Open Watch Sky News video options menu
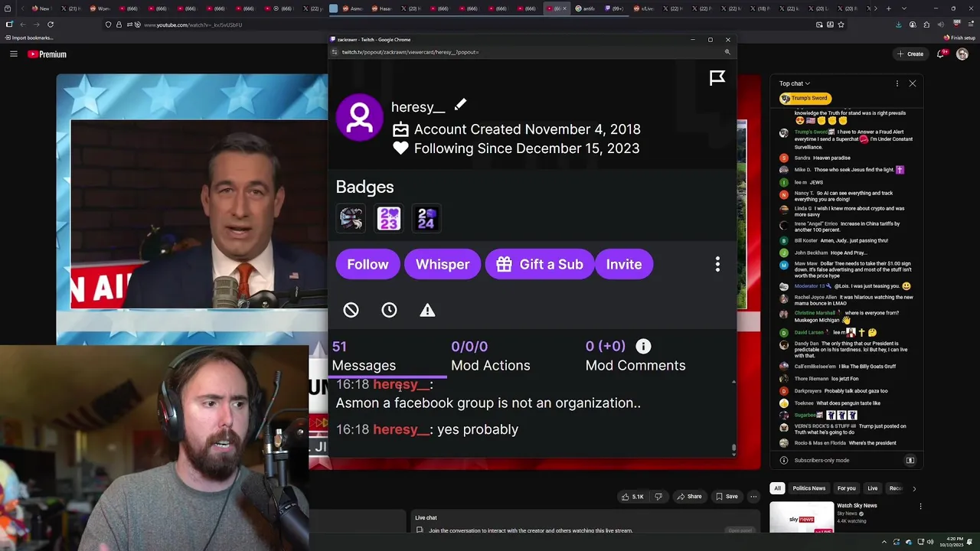The width and height of the screenshot is (980, 551). pyautogui.click(x=920, y=507)
